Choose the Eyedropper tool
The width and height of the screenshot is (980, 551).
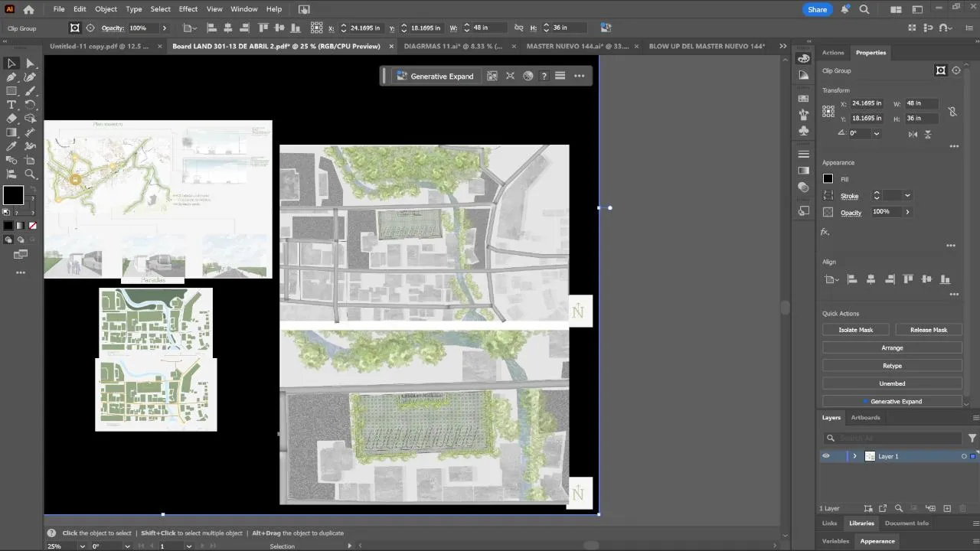click(x=11, y=146)
